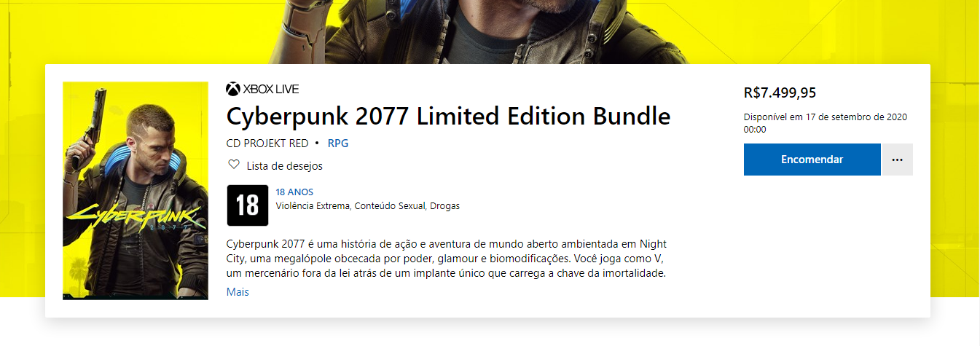The height and width of the screenshot is (346, 980).
Task: Click the Cyberpunk 2077 Limited Edition Bundle title
Action: point(448,117)
